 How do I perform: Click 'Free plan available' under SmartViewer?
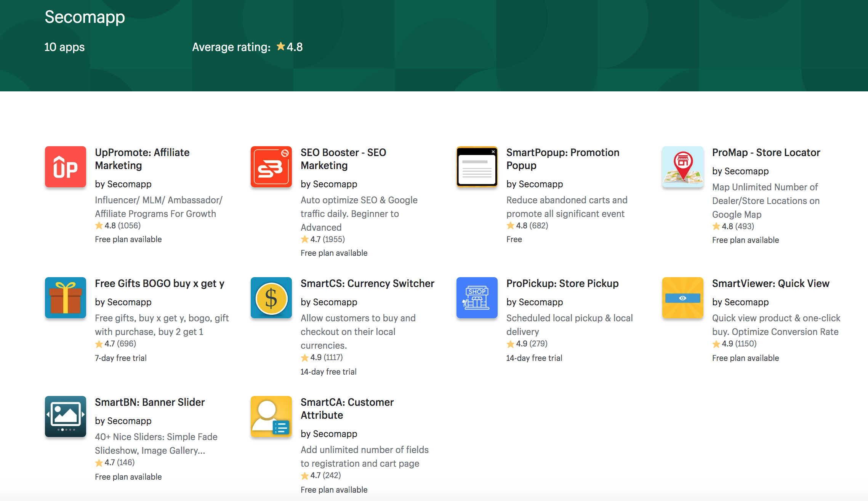tap(745, 358)
